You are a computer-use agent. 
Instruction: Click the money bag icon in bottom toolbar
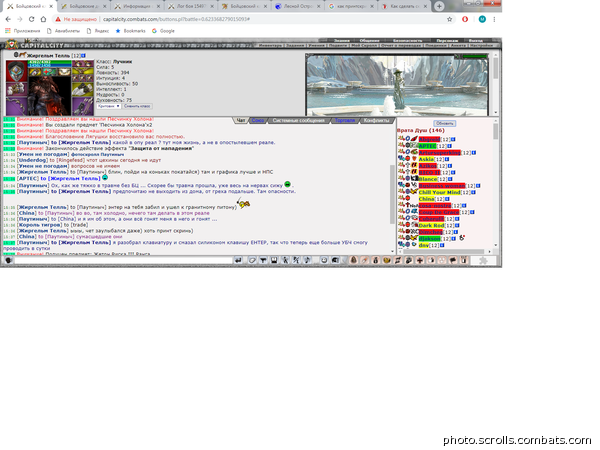coord(375,260)
